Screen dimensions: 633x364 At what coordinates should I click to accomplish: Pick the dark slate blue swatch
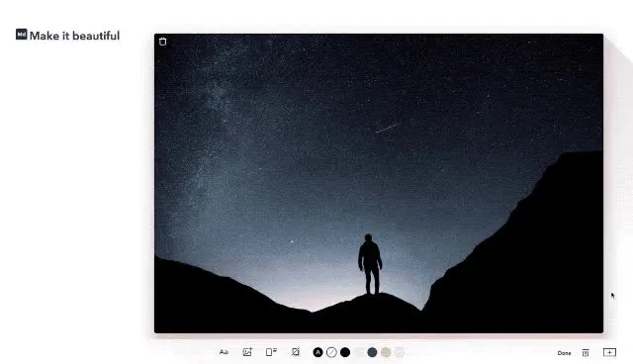pyautogui.click(x=372, y=352)
